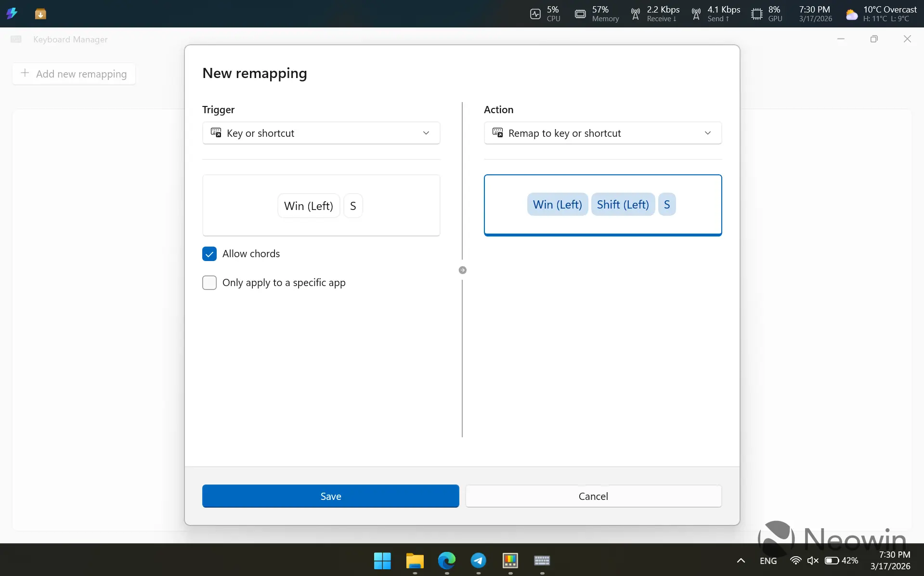Viewport: 924px width, 576px height.
Task: Click the keyboard icon in Trigger dropdown
Action: click(216, 132)
